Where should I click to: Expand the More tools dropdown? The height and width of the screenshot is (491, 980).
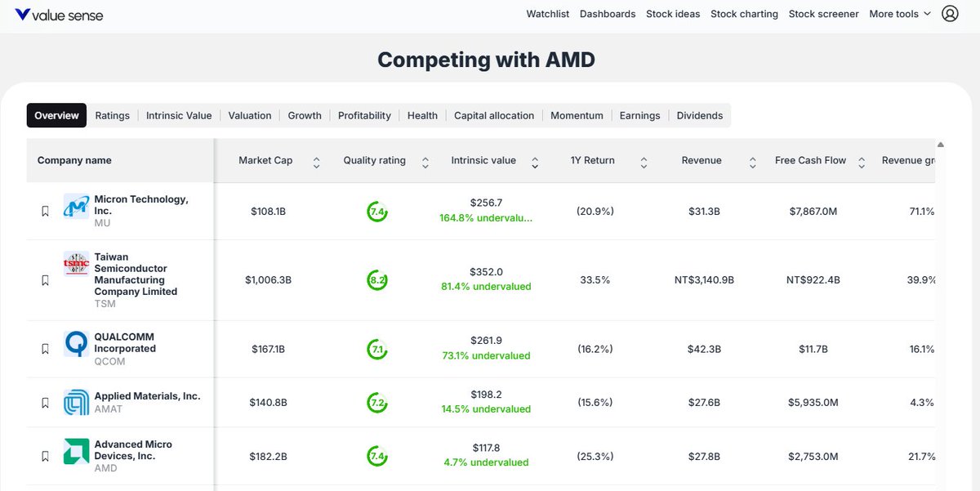pos(900,14)
